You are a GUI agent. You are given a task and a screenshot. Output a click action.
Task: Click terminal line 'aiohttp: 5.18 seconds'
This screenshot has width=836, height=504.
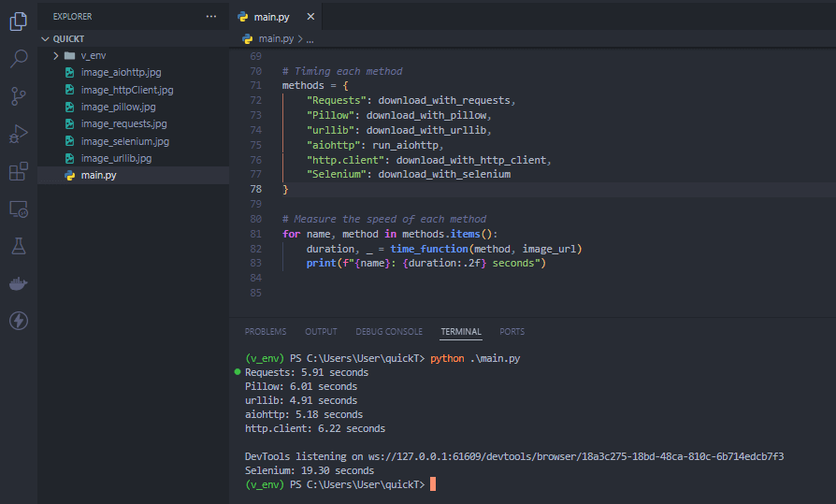pos(304,414)
